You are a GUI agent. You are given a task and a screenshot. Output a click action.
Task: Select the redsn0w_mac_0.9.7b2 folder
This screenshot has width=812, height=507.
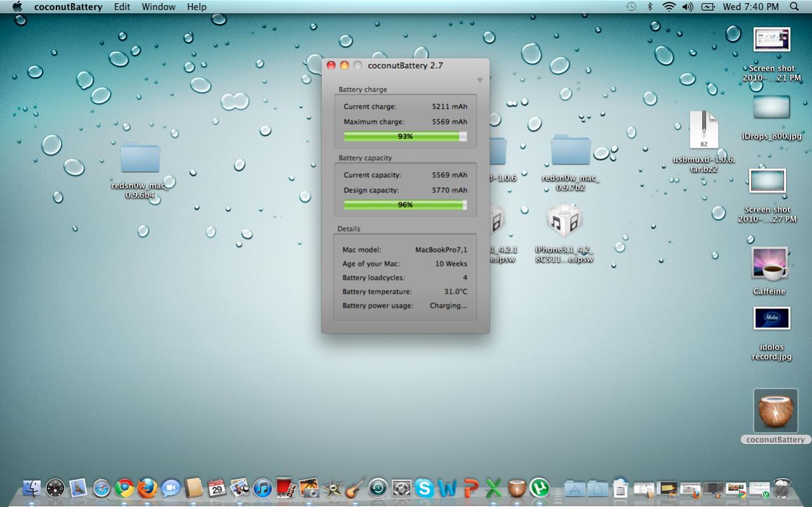pos(571,150)
